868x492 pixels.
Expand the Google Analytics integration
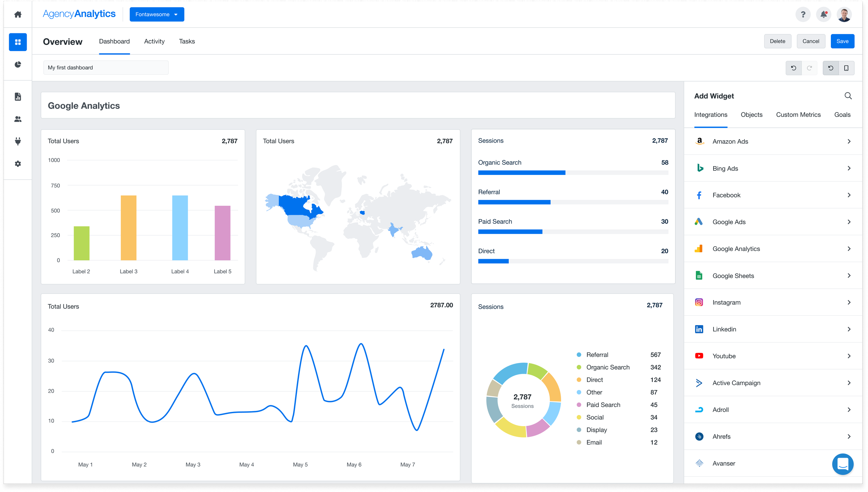(x=773, y=249)
